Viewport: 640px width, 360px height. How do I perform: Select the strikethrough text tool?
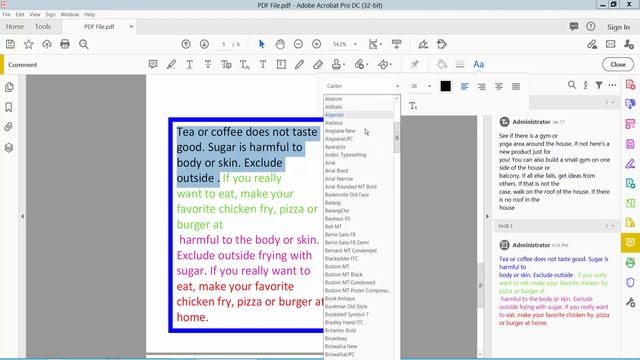click(208, 64)
